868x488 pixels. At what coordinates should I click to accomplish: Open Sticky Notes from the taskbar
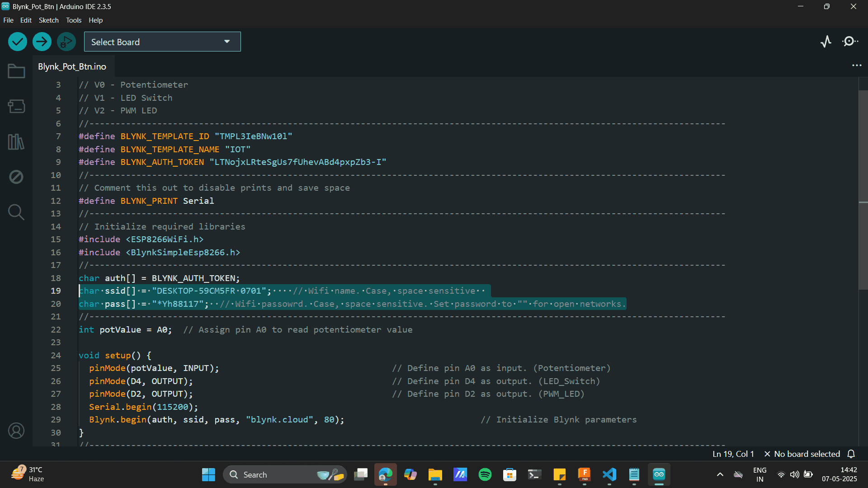[x=560, y=474]
